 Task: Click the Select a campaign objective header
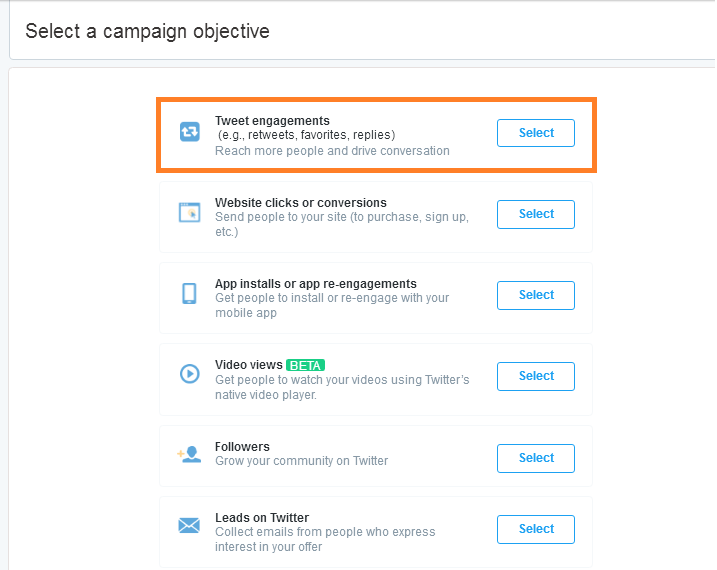point(147,32)
